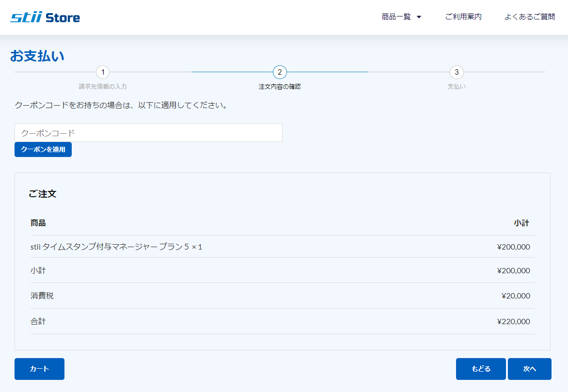Open the ご利用案内 page
Image resolution: width=568 pixels, height=392 pixels.
pyautogui.click(x=463, y=17)
